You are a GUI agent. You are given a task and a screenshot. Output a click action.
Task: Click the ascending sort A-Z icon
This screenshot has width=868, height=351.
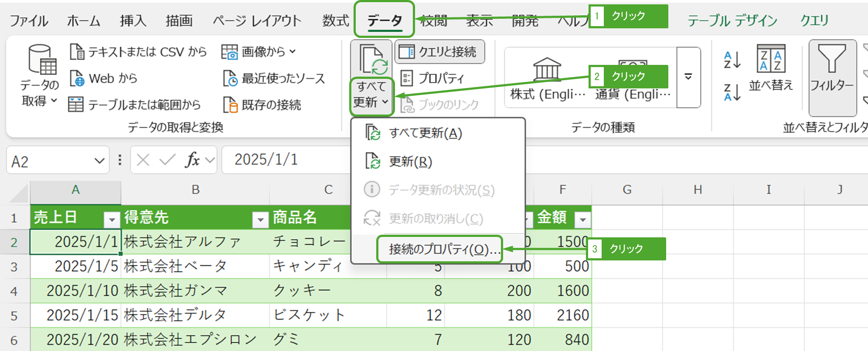732,60
